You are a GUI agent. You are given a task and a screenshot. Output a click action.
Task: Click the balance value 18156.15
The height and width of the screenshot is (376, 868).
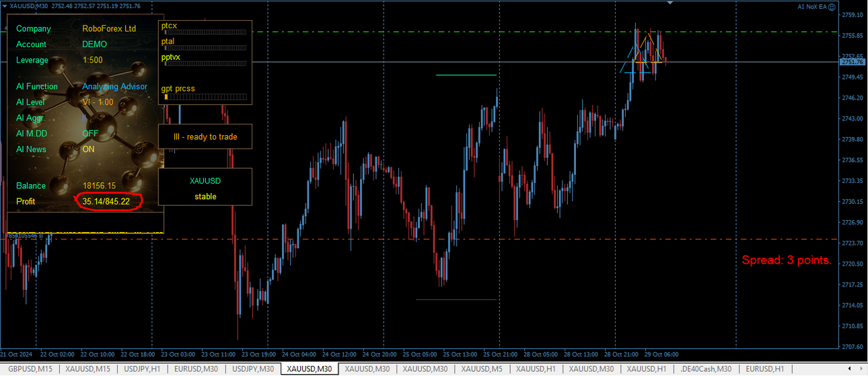click(99, 186)
